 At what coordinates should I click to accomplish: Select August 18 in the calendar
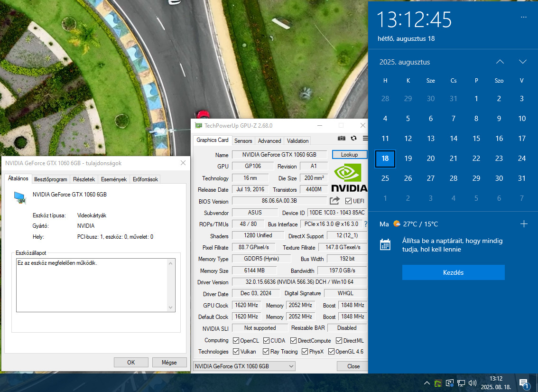(x=385, y=159)
